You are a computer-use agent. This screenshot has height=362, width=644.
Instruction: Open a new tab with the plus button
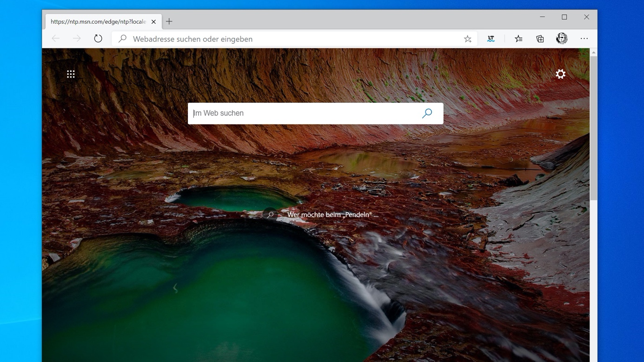[169, 21]
